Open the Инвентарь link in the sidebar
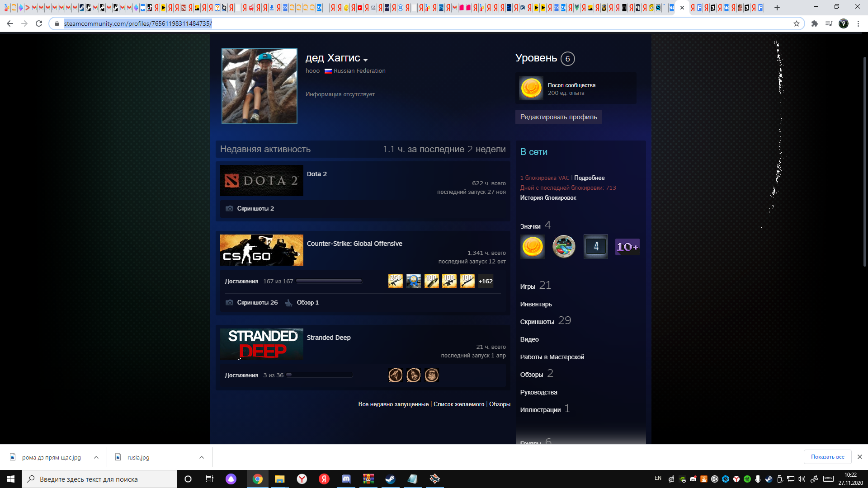Image resolution: width=868 pixels, height=488 pixels. click(x=536, y=304)
